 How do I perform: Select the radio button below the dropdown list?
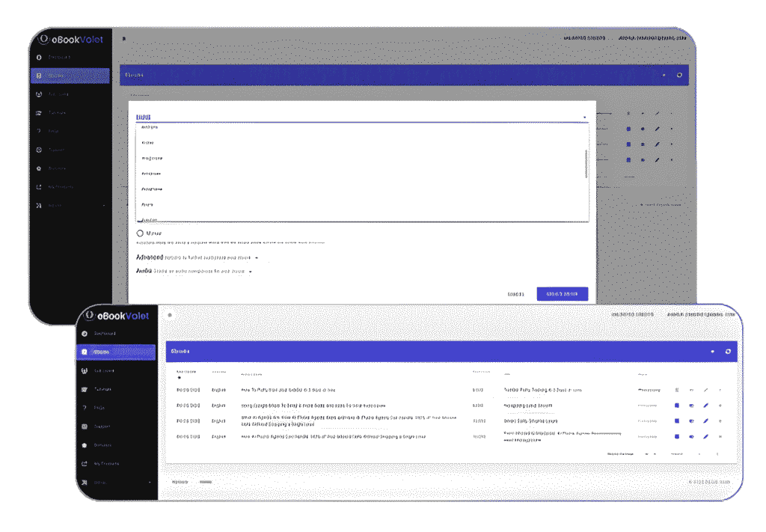pyautogui.click(x=140, y=233)
